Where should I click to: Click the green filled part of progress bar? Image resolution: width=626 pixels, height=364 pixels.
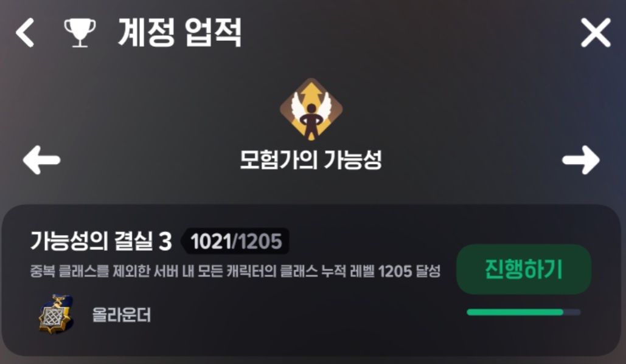coord(515,312)
